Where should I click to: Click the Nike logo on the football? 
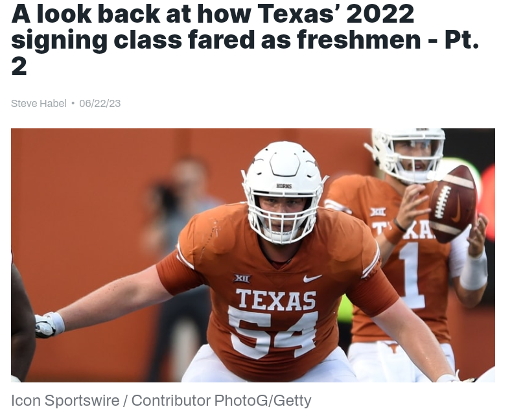click(x=457, y=207)
